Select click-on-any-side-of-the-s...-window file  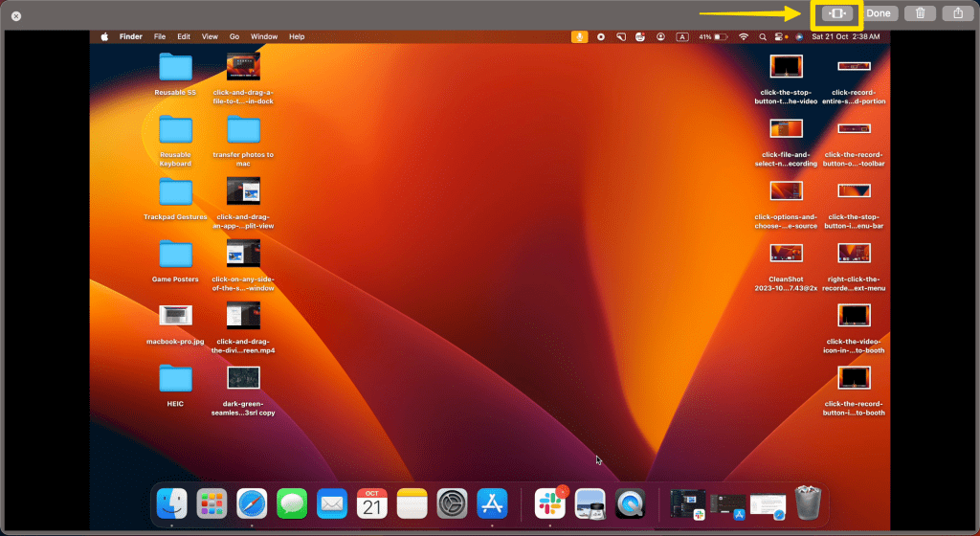243,266
